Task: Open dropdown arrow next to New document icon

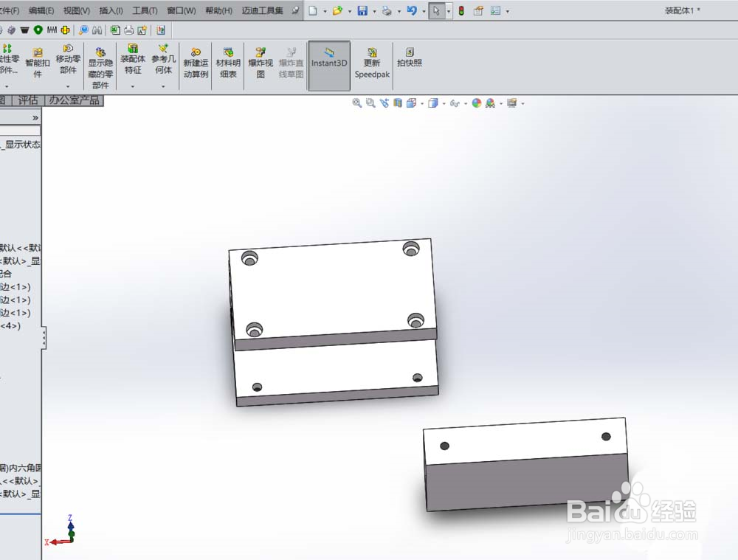Action: [x=325, y=11]
